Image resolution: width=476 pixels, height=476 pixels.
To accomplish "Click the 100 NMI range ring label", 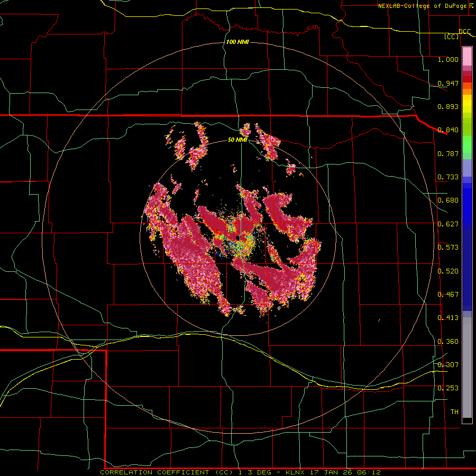I will point(237,42).
